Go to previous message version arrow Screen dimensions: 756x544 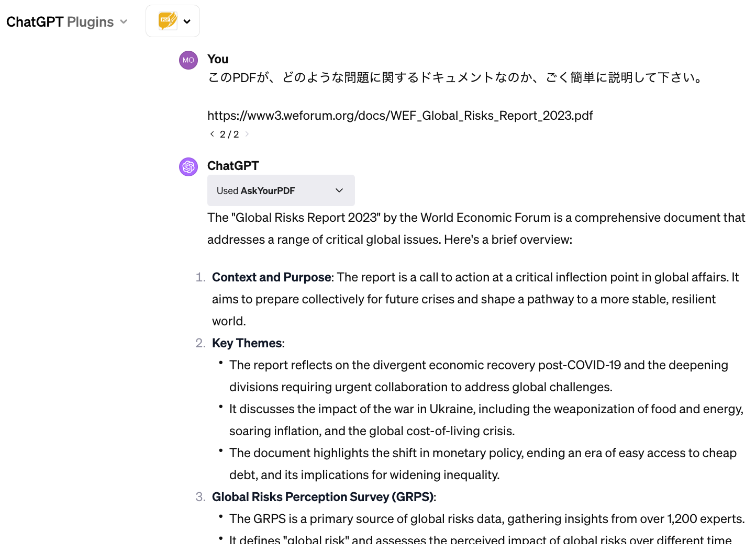212,134
